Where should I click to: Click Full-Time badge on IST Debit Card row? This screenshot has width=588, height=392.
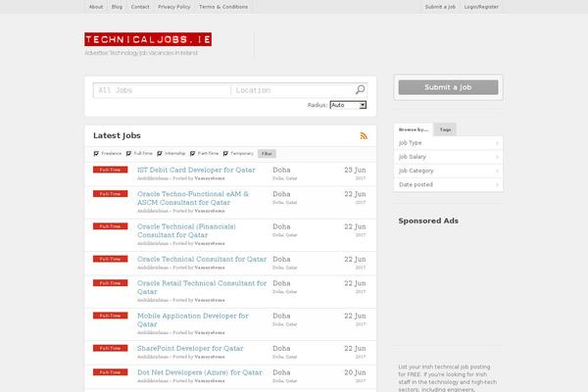pos(110,170)
